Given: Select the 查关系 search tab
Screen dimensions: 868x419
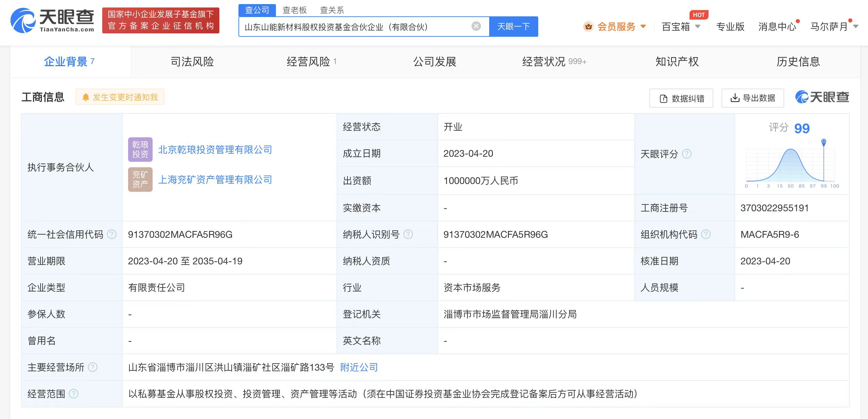Looking at the screenshot, I should click(x=332, y=10).
